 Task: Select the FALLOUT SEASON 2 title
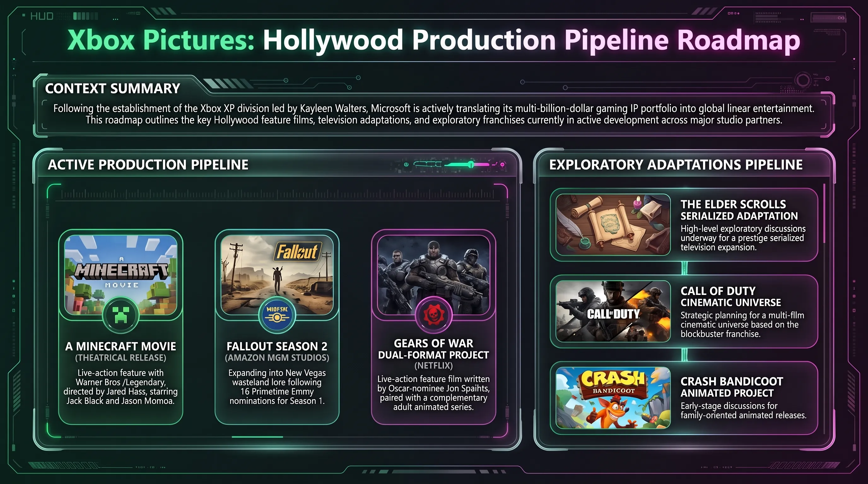click(x=277, y=346)
